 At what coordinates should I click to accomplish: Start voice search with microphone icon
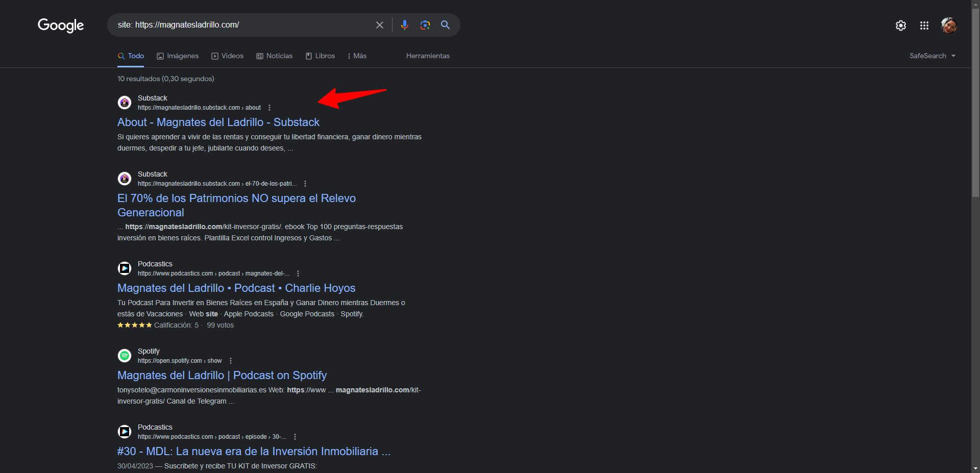pyautogui.click(x=405, y=25)
